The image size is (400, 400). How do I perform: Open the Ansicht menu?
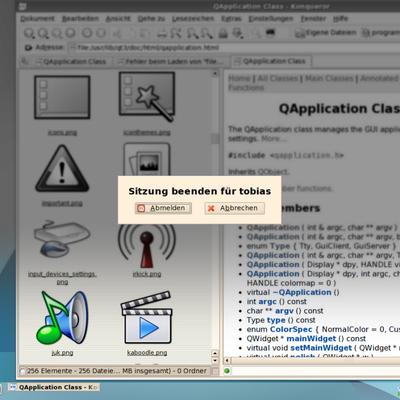click(118, 19)
